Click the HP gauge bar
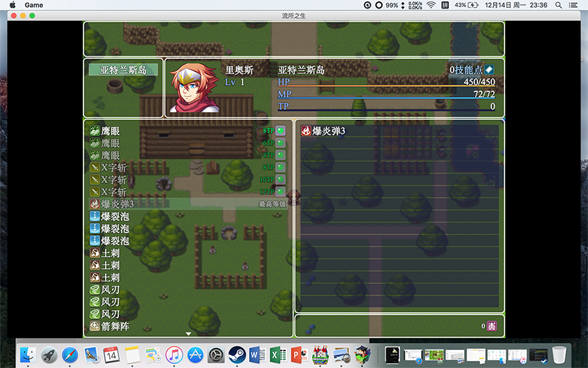This screenshot has height=368, width=588. (386, 86)
